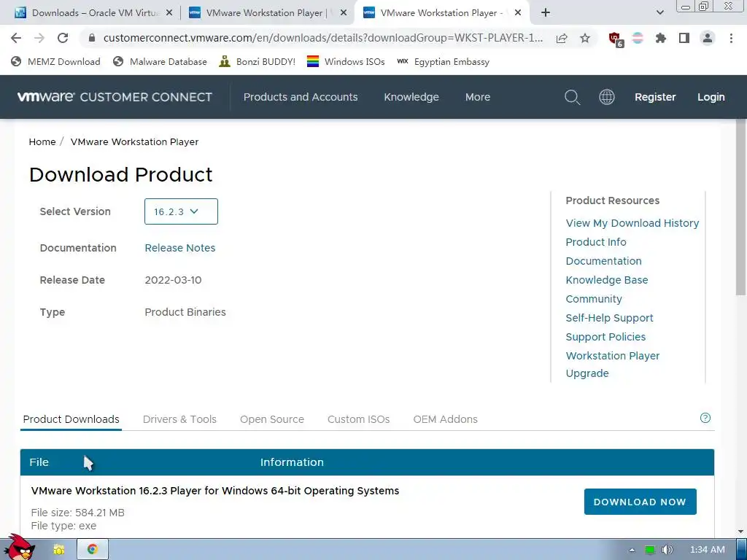The width and height of the screenshot is (747, 560).
Task: Open the tab search chevron
Action: point(659,13)
